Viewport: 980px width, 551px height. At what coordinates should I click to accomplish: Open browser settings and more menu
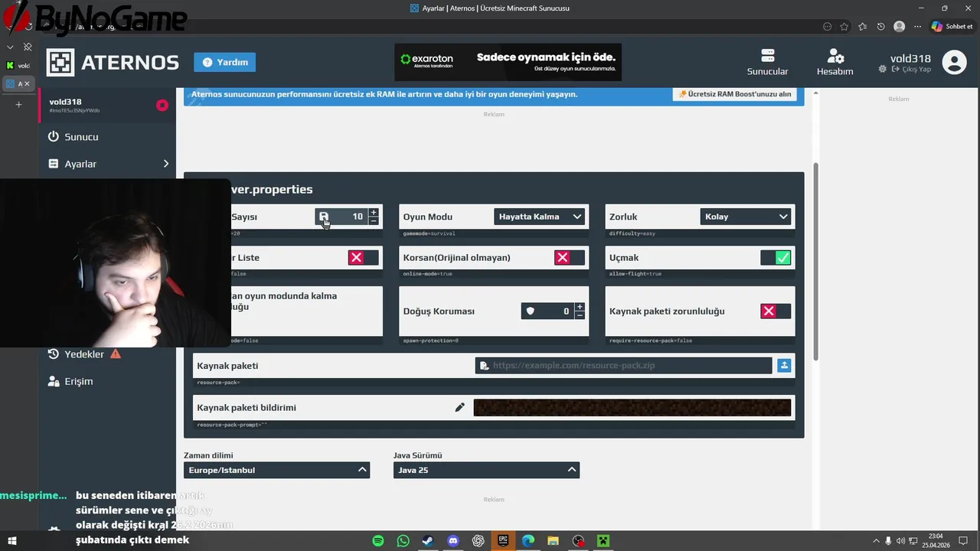pyautogui.click(x=918, y=27)
